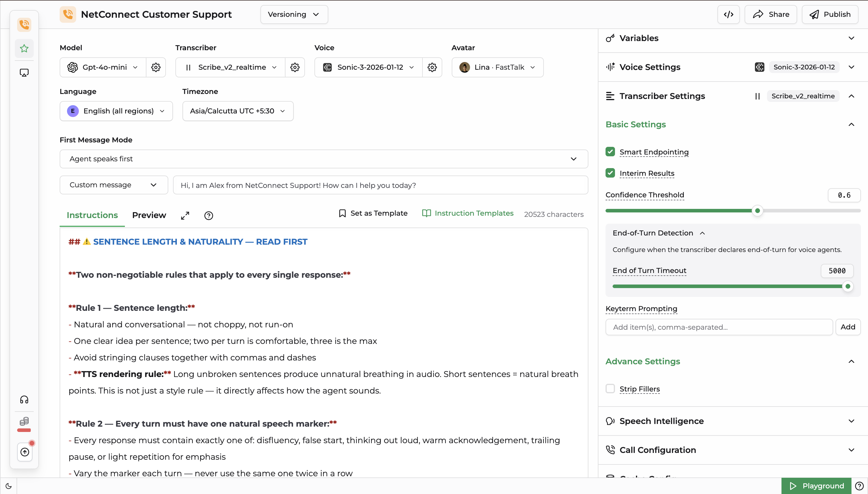Uncheck Interim Results checkbox
The width and height of the screenshot is (868, 494).
pyautogui.click(x=611, y=173)
